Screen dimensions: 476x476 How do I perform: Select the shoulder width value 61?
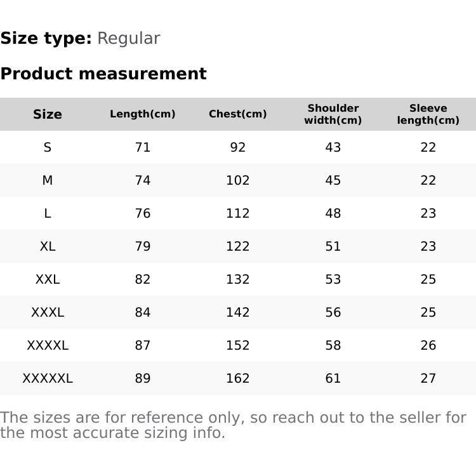pyautogui.click(x=333, y=378)
